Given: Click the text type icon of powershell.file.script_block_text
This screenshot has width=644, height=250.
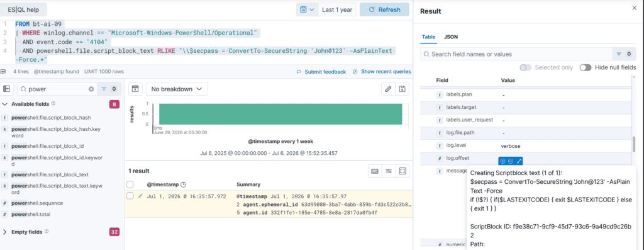Looking at the screenshot, I should click(x=4, y=175).
